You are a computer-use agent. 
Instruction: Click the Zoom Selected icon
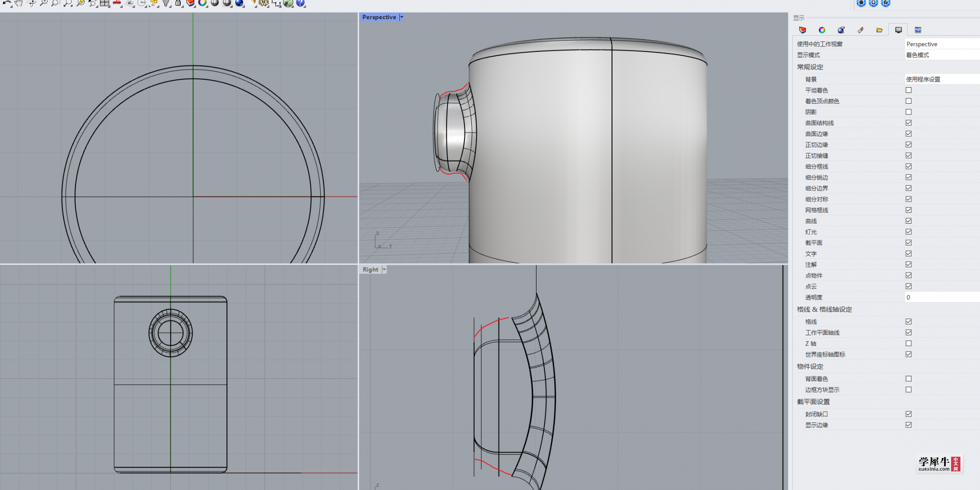(x=80, y=3)
